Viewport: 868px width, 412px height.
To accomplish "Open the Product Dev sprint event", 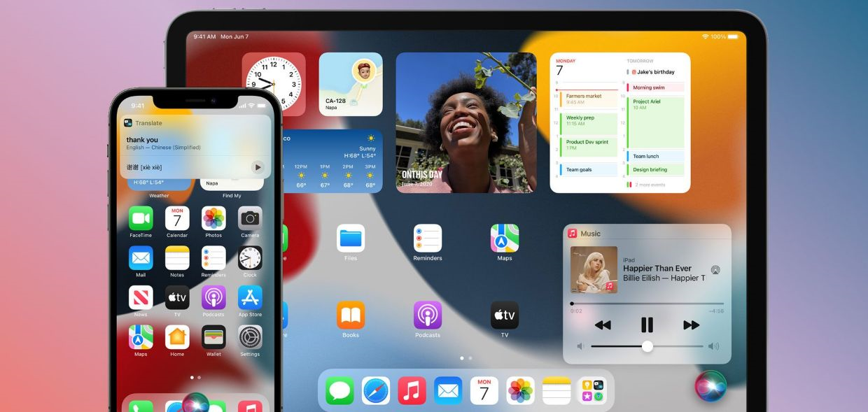I will click(589, 147).
